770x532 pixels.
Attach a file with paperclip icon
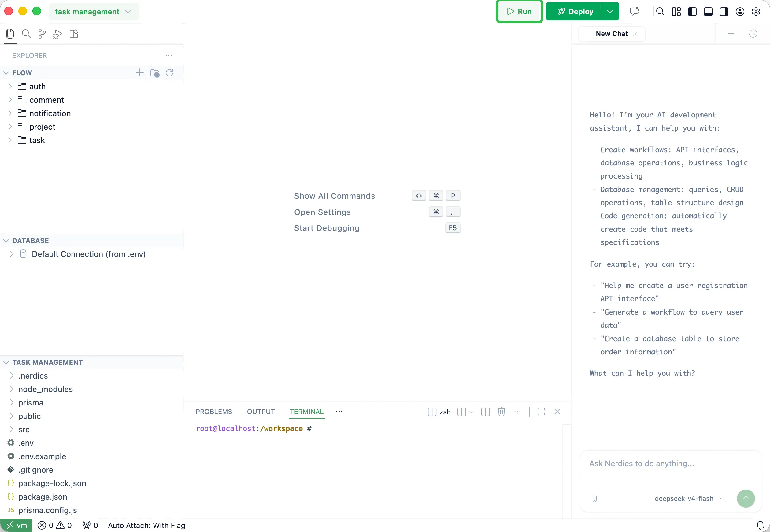click(594, 498)
